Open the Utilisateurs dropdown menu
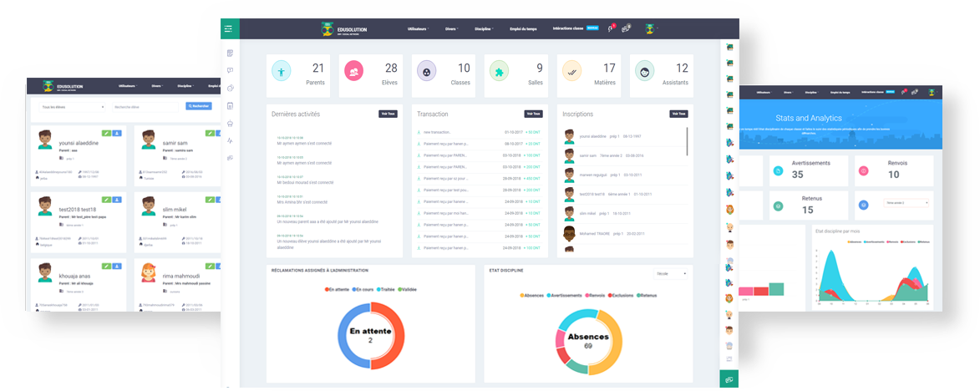 [x=418, y=28]
